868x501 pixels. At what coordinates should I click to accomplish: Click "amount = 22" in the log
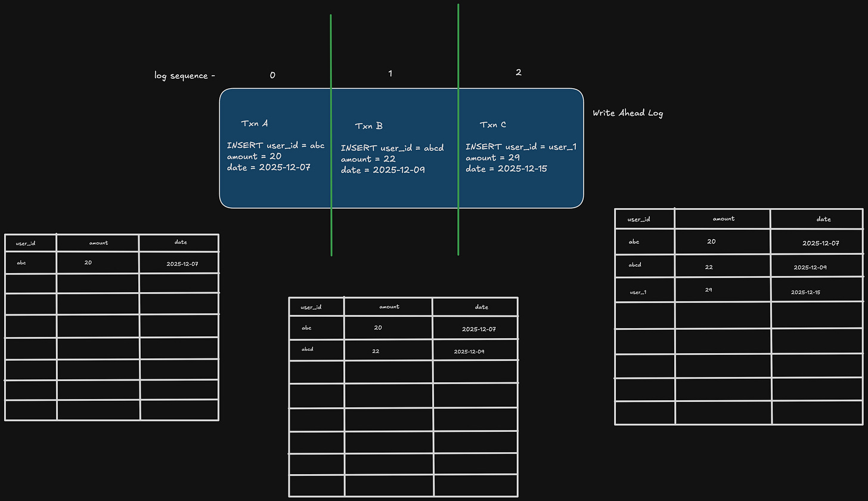368,159
